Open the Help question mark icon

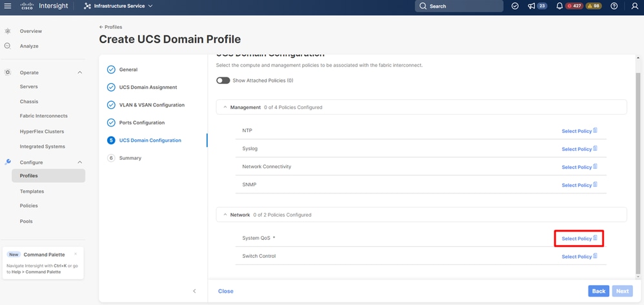(614, 6)
